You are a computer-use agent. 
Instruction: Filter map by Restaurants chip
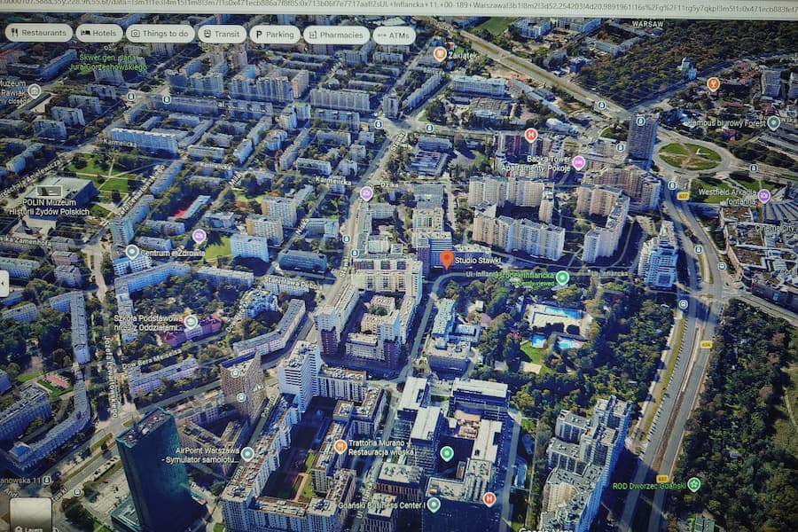[39, 33]
